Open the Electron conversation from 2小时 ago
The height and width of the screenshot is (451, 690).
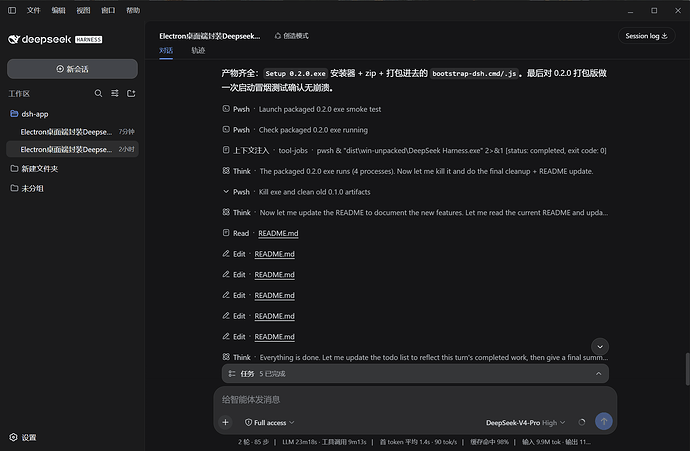(x=72, y=150)
